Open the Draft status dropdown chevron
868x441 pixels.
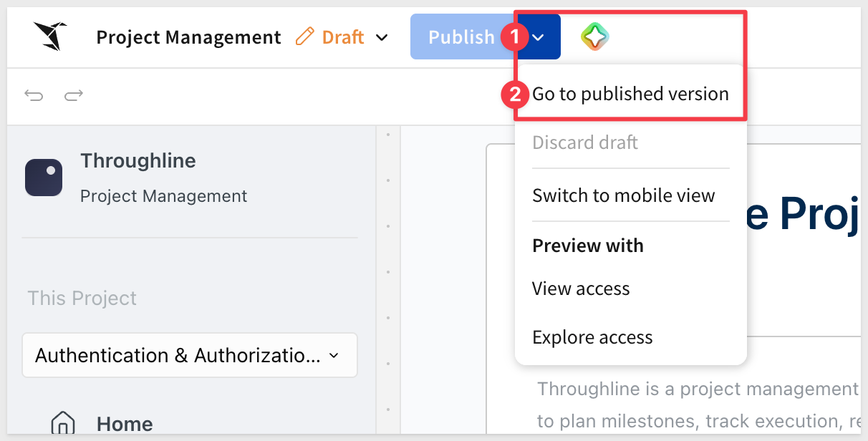click(x=382, y=37)
